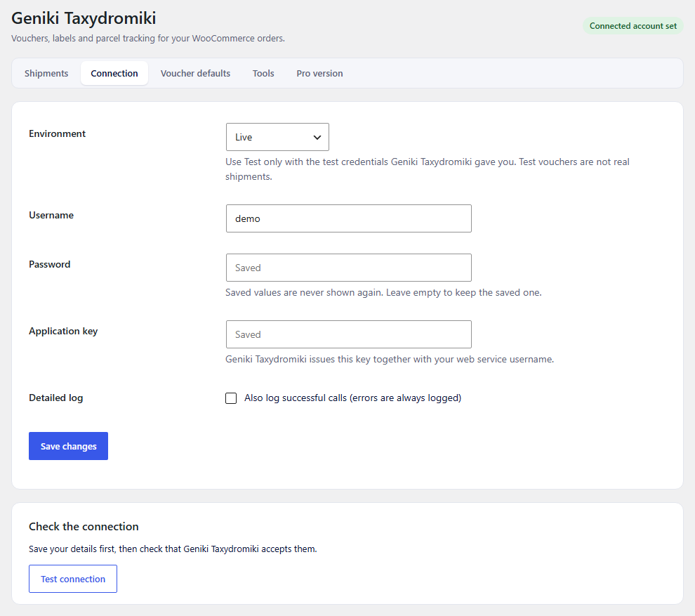Enable the detailed log checkbox
The height and width of the screenshot is (616, 695).
[231, 398]
